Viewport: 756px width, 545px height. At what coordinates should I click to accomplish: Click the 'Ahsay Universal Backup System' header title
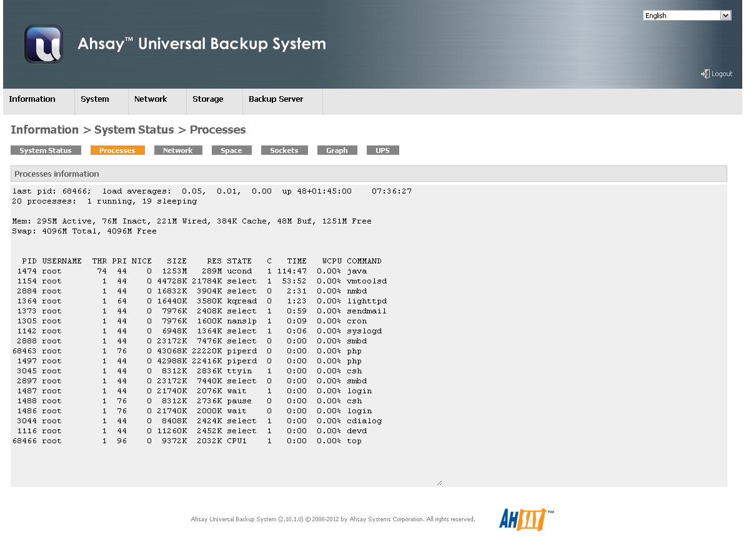pyautogui.click(x=202, y=44)
